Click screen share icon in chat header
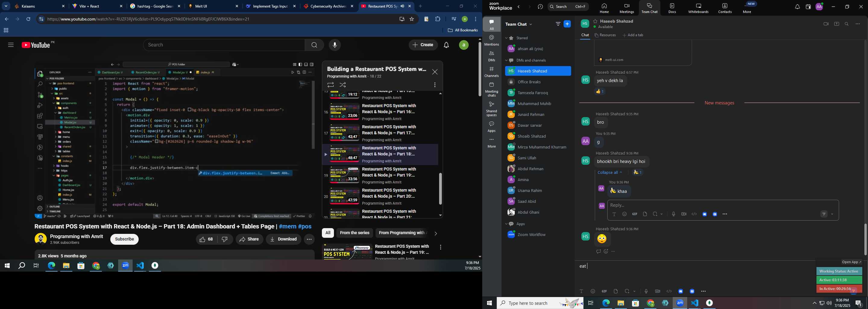This screenshot has width=868, height=309. 836,24
